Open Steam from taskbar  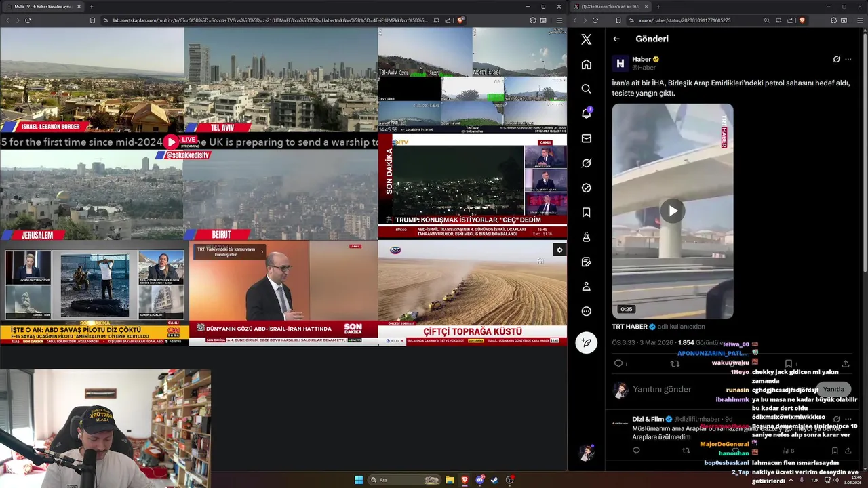494,480
